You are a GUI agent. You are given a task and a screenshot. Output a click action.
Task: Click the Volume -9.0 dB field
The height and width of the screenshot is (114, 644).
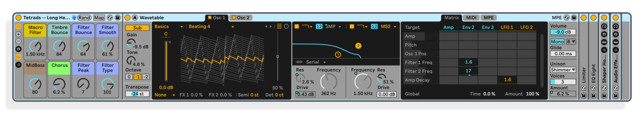pos(563,32)
